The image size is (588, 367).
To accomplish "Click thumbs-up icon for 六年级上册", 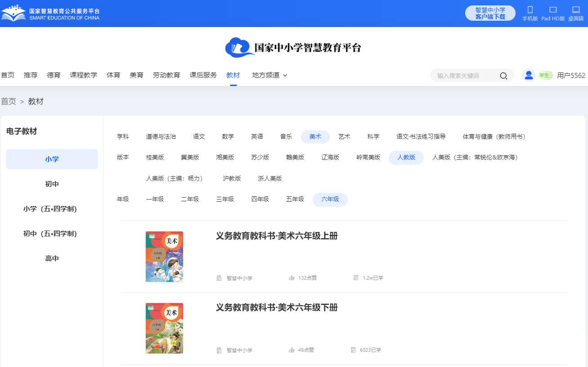I will point(292,278).
